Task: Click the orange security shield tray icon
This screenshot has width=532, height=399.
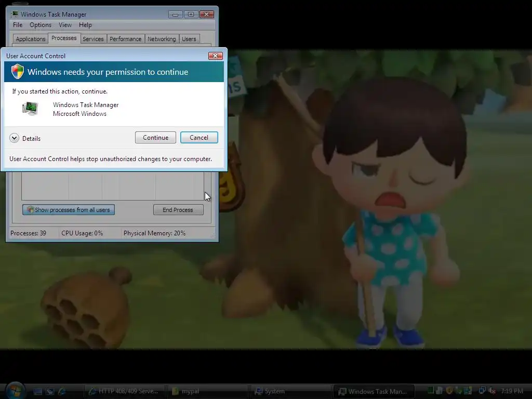Action: [449, 391]
